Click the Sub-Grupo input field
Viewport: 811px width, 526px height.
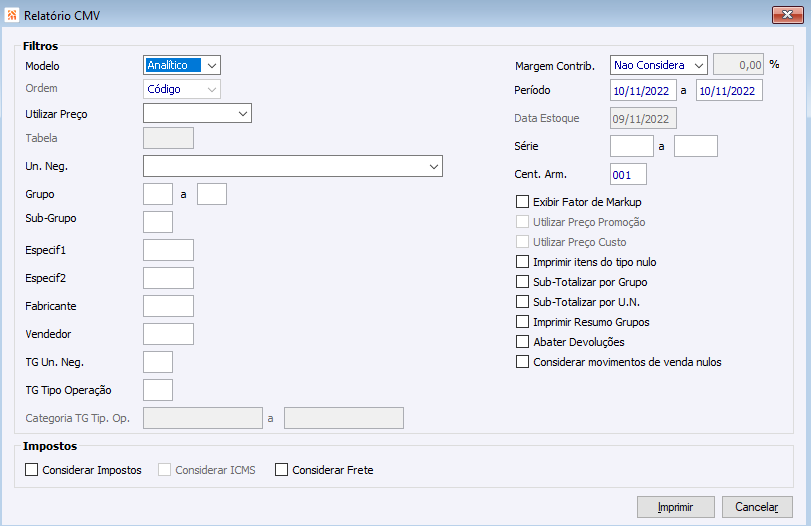pyautogui.click(x=158, y=222)
